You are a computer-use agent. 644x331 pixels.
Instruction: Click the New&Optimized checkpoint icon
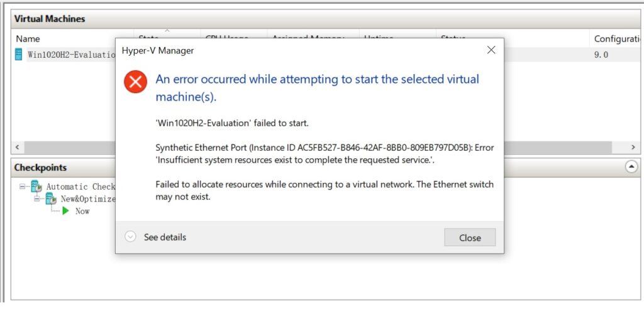(x=50, y=198)
